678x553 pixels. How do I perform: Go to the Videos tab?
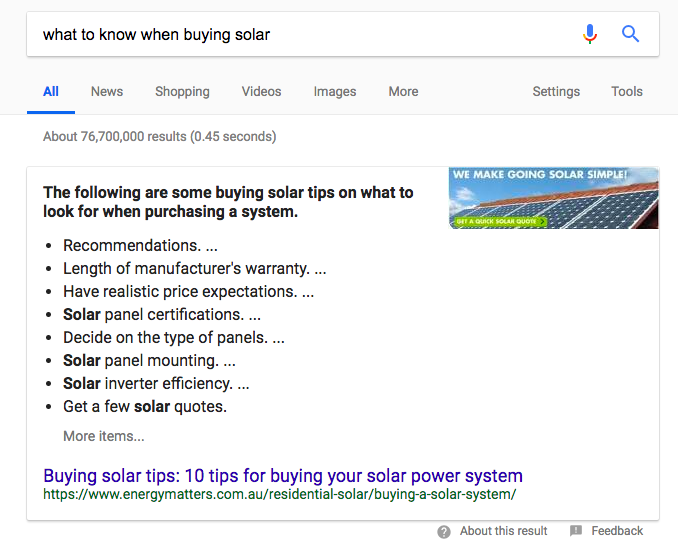261,91
